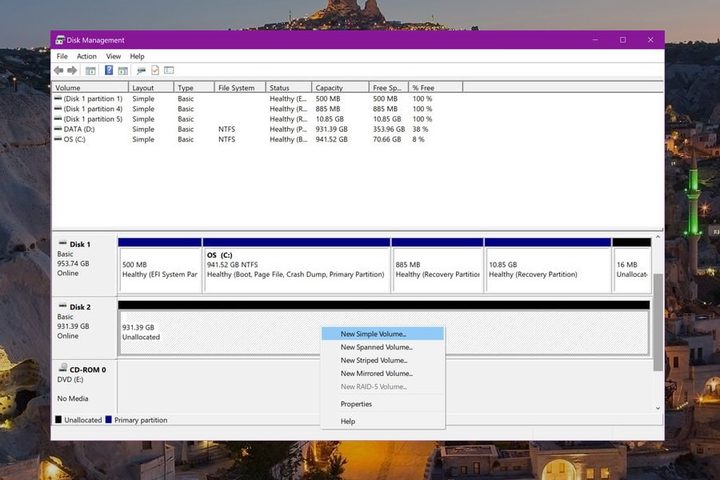Click the Back arrow in the toolbar
This screenshot has width=720, height=480.
(59, 71)
